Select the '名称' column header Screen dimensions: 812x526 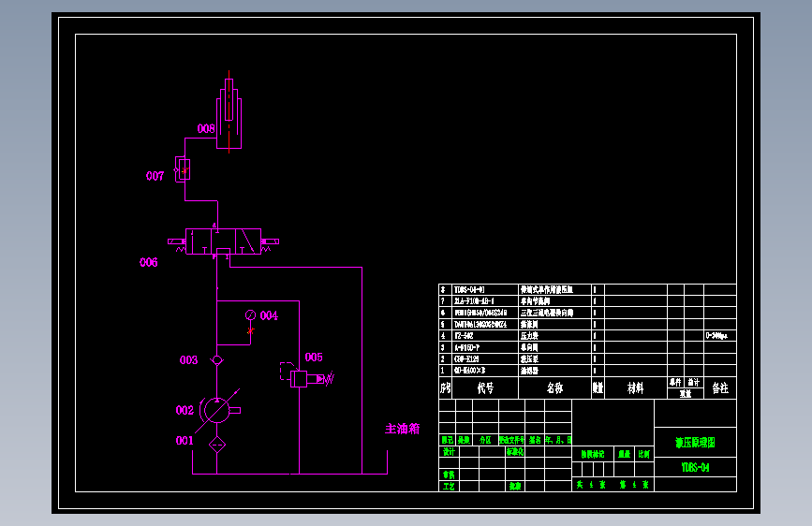(x=554, y=387)
